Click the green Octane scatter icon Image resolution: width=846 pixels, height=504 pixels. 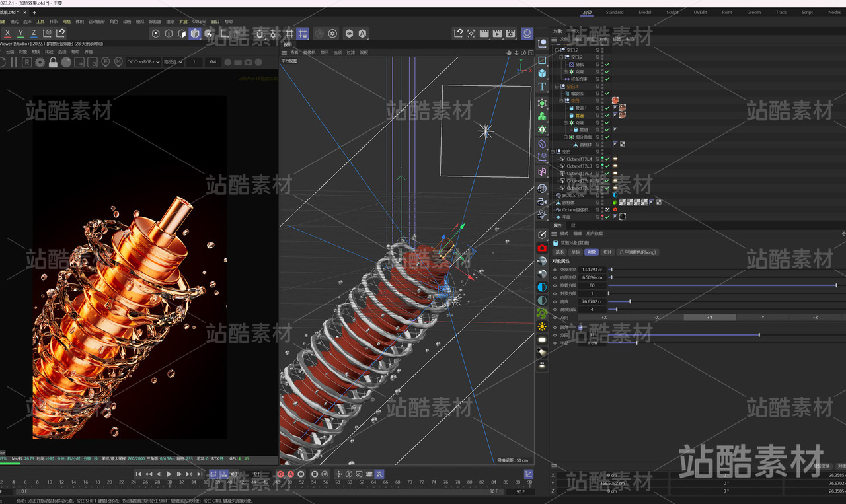coord(542,313)
